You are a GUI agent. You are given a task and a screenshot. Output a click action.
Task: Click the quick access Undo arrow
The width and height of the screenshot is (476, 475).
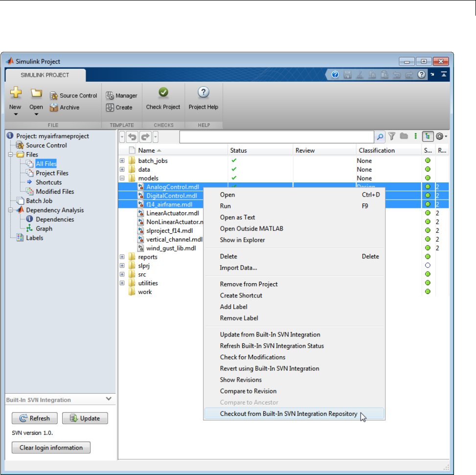(x=397, y=75)
